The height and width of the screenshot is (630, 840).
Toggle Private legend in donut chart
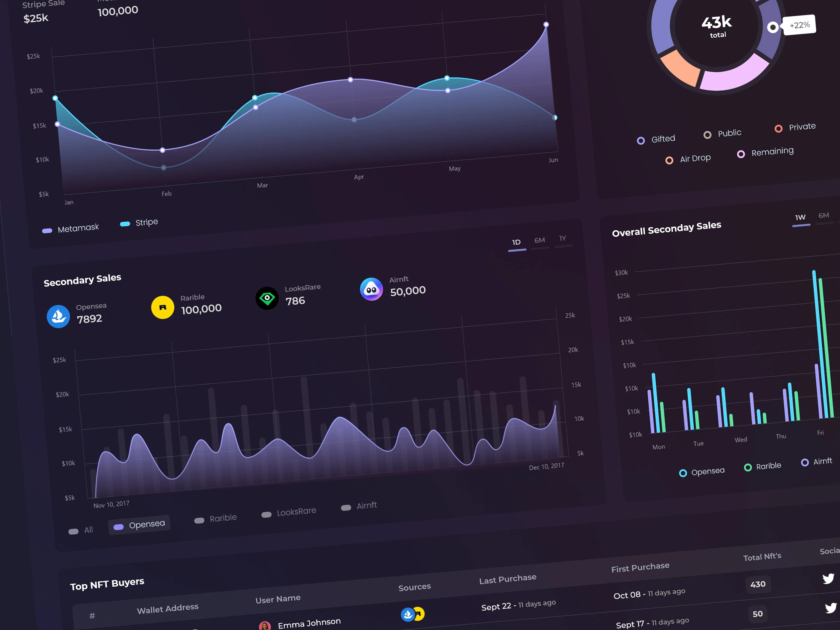click(795, 127)
